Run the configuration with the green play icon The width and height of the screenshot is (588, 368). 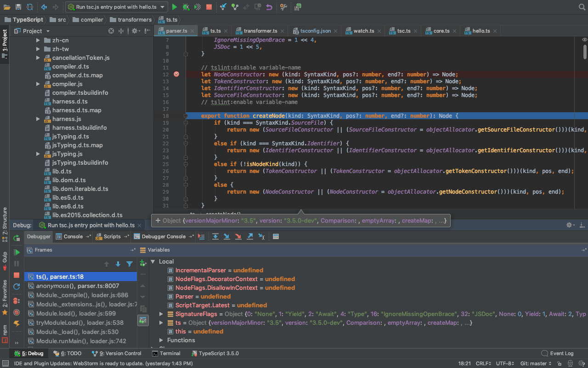tap(174, 7)
